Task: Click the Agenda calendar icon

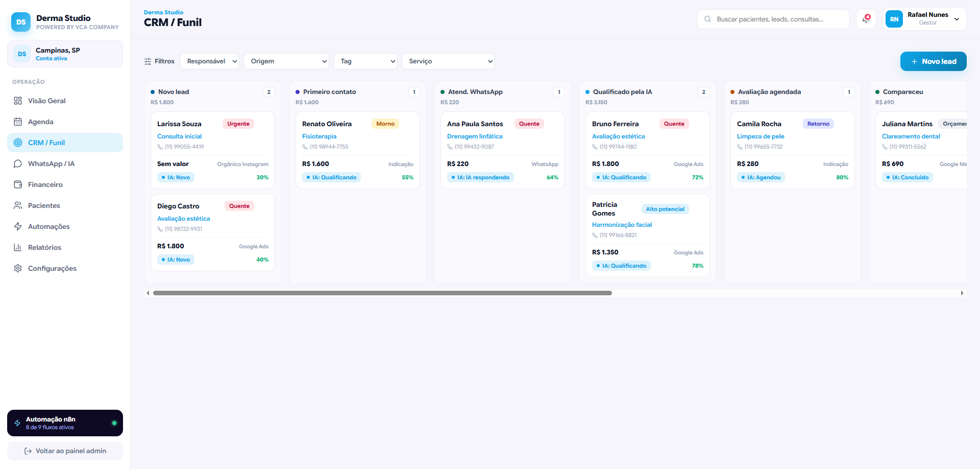Action: [x=18, y=122]
